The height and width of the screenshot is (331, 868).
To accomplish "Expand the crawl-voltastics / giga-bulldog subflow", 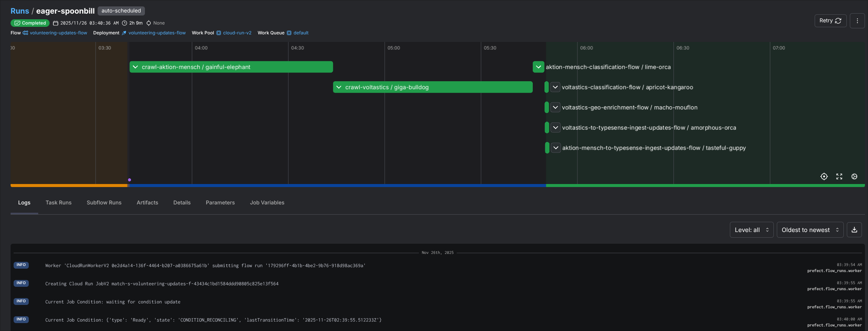I will (x=339, y=87).
